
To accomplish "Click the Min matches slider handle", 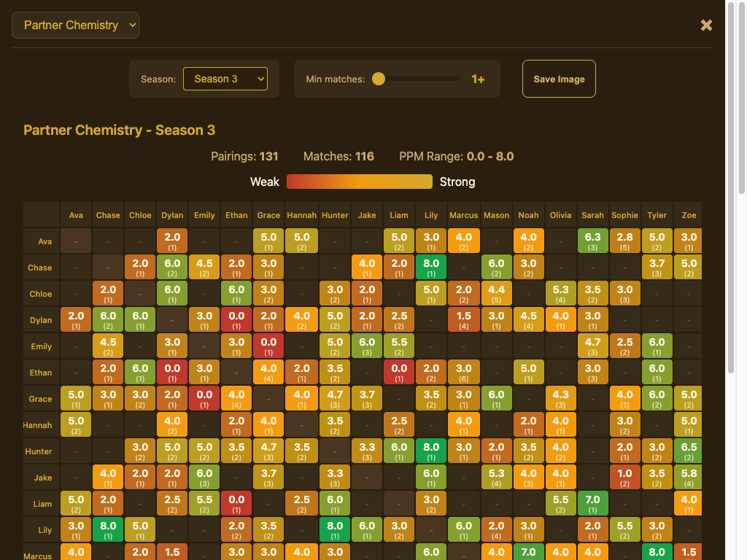I will 379,79.
